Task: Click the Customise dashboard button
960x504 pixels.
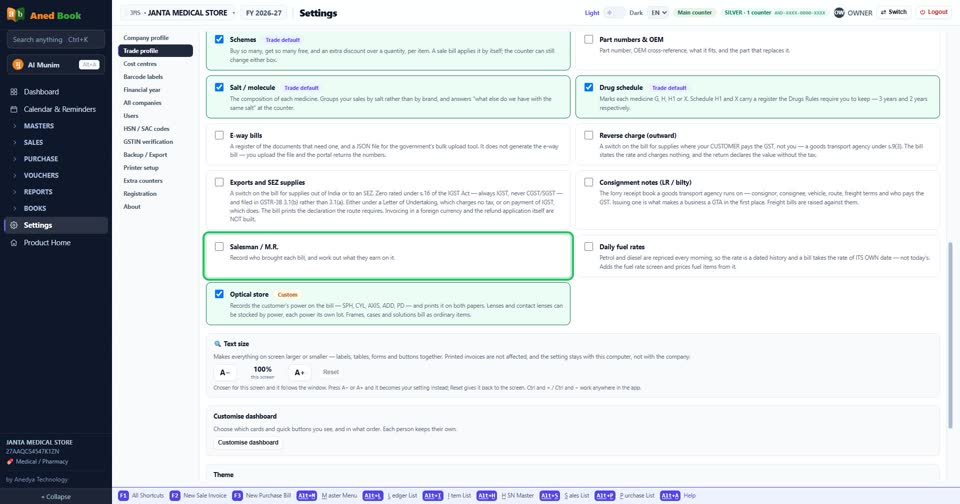Action: point(248,442)
